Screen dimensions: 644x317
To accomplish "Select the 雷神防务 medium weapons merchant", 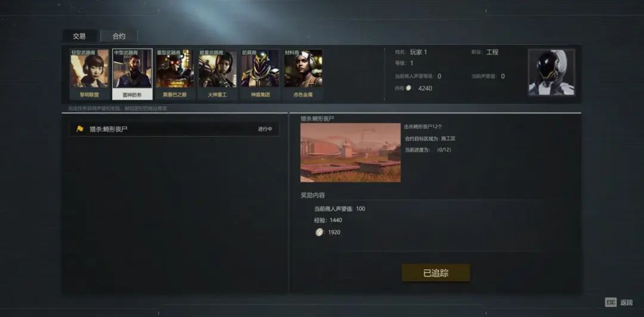I will (x=132, y=74).
